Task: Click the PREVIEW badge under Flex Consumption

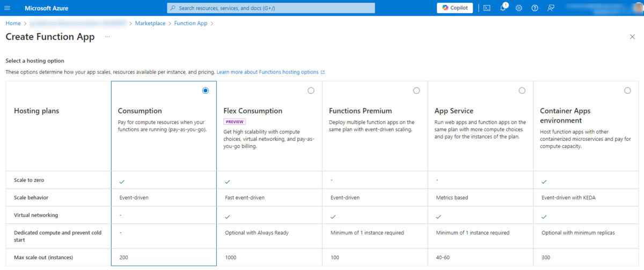Action: [x=235, y=122]
